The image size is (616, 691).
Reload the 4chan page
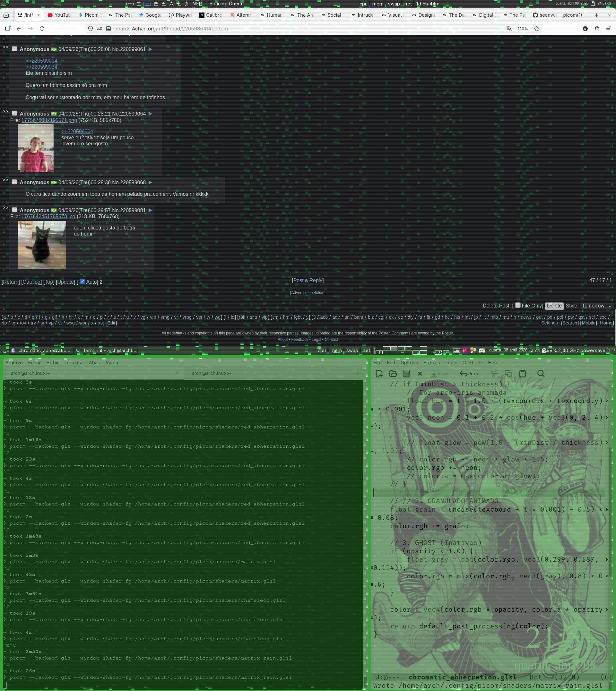coord(42,29)
